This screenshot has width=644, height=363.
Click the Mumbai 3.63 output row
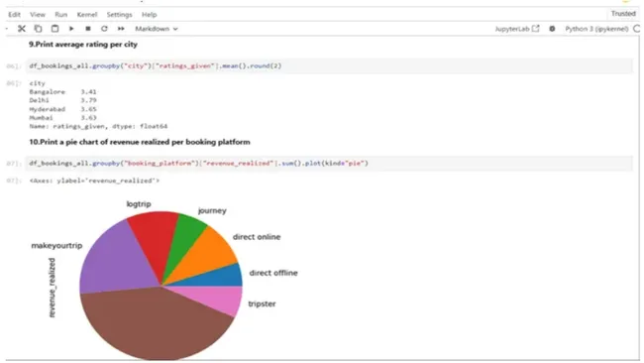point(62,118)
